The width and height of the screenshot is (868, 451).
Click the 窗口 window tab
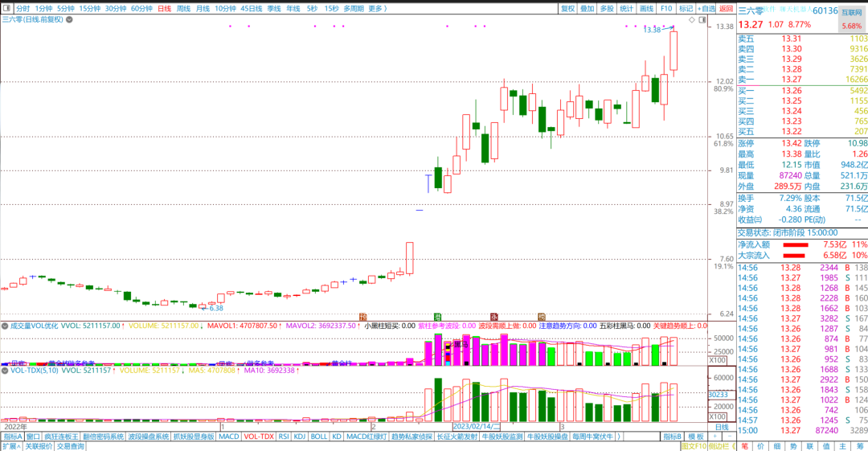[x=33, y=437]
